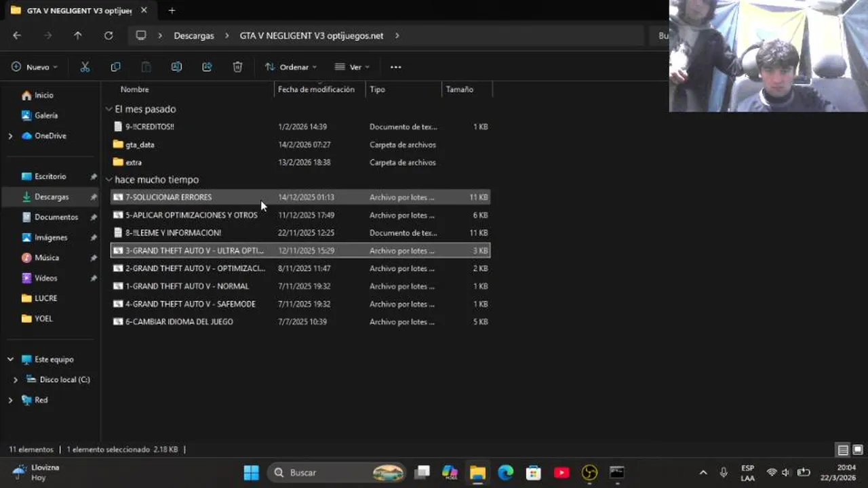The width and height of the screenshot is (868, 488).
Task: Click the microphone tray icon
Action: tap(724, 472)
